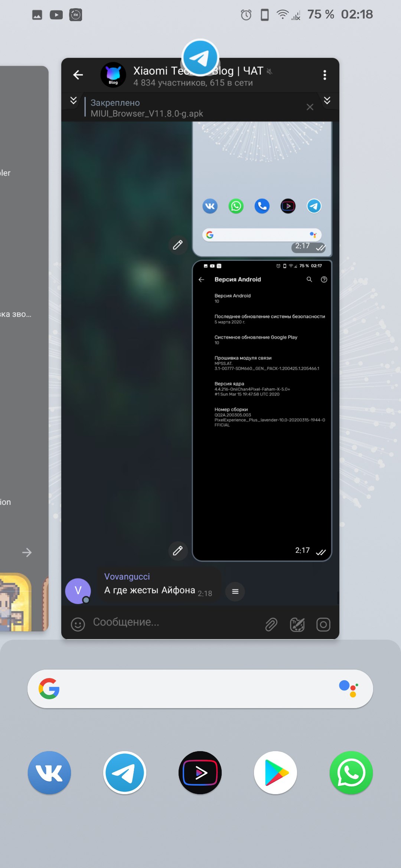Tap the 4 834 участников member count subtitle
Screen dimensions: 401x868
point(193,83)
